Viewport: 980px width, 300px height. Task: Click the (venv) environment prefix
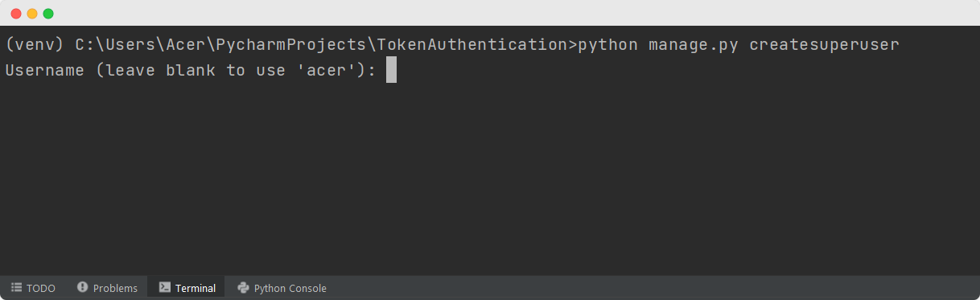(35, 45)
